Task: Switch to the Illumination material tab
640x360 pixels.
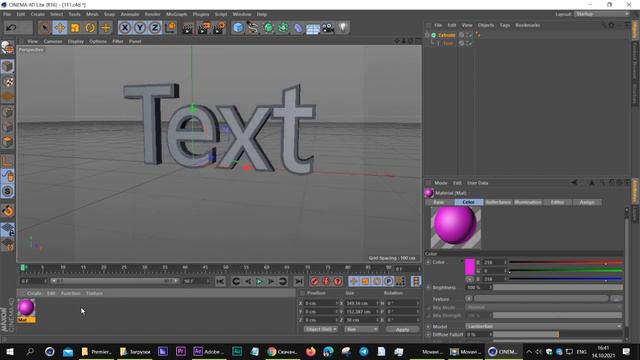Action: click(x=528, y=202)
